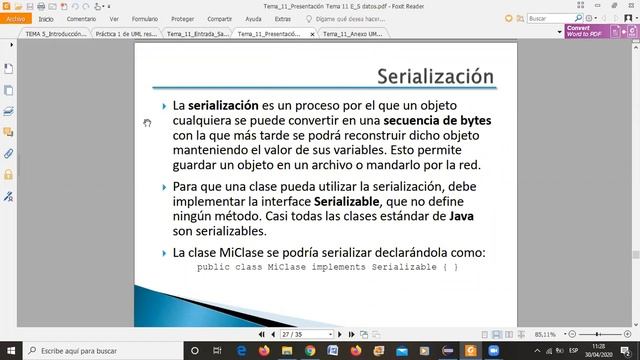The width and height of the screenshot is (640, 360).
Task: Save document using the floppy disk icon
Action: pos(30,7)
